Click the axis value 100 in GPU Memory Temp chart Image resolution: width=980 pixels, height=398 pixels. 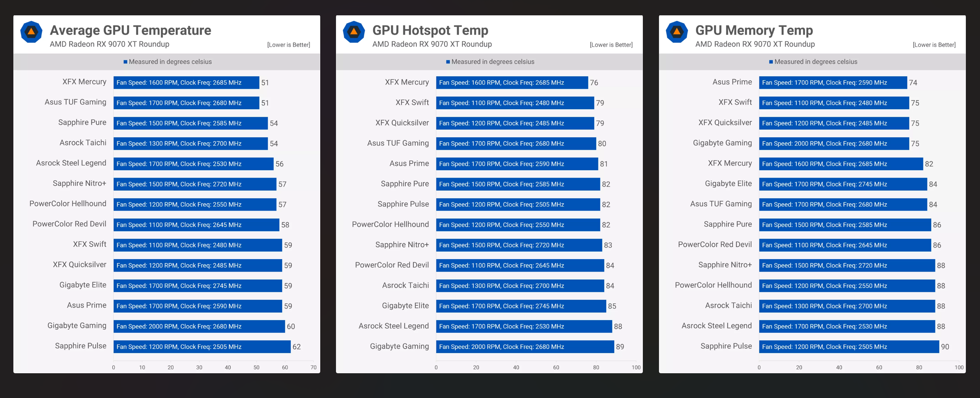[x=959, y=367]
